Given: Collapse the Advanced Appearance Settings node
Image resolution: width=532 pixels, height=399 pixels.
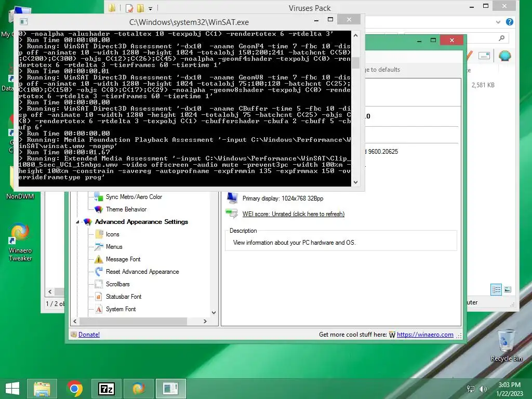Looking at the screenshot, I should (77, 222).
